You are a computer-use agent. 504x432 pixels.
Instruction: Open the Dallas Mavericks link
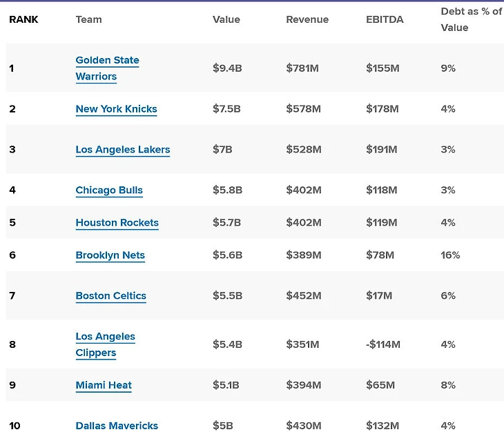117,426
